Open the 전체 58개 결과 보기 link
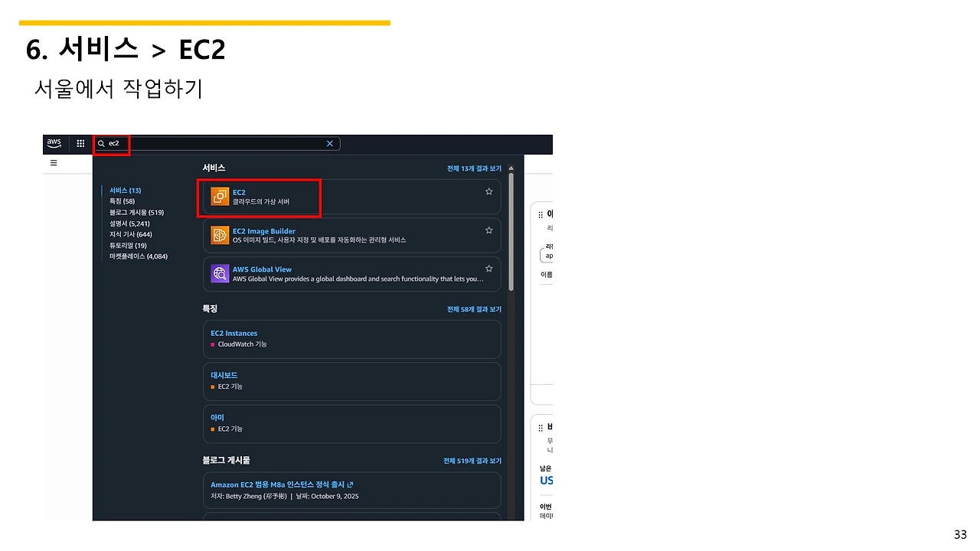The height and width of the screenshot is (551, 980). (475, 309)
